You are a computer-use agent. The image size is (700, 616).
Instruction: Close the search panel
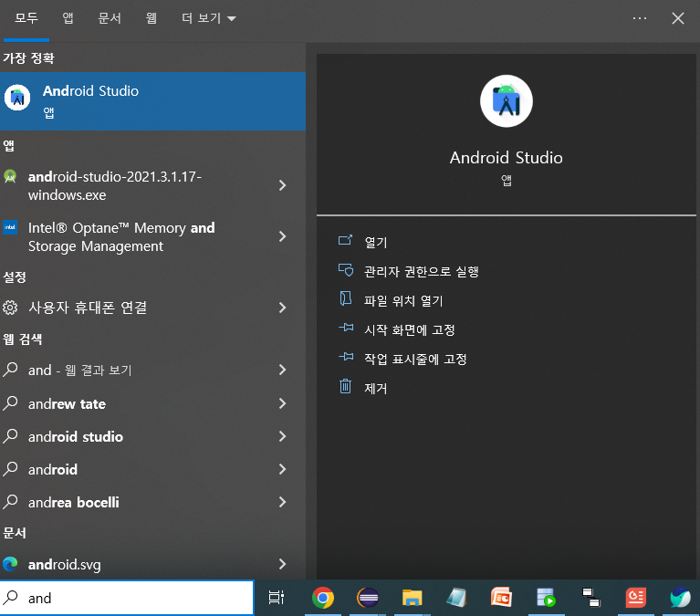[678, 18]
